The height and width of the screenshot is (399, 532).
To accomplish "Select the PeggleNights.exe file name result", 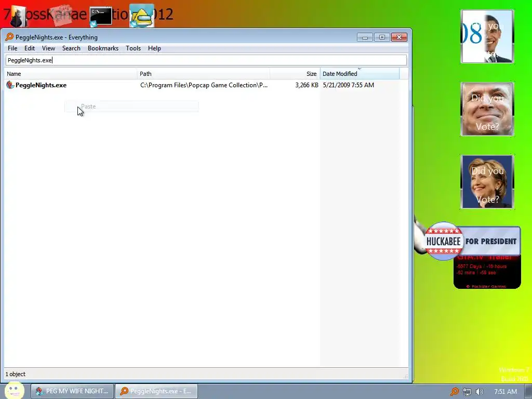I will click(41, 85).
